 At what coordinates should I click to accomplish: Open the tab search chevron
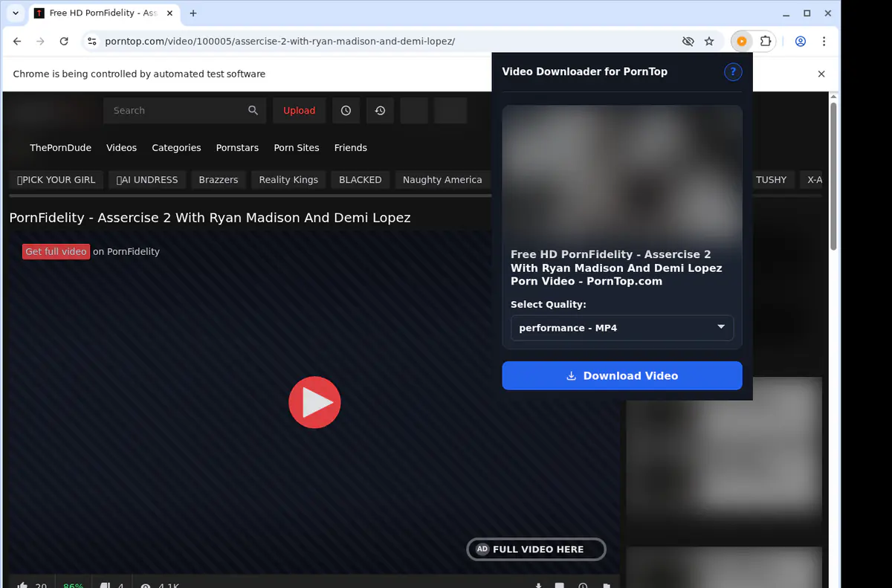(x=16, y=13)
